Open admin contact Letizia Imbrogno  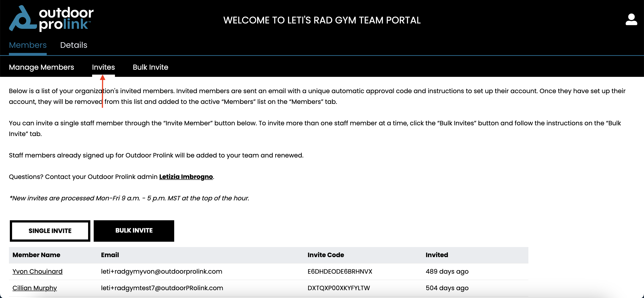click(186, 177)
